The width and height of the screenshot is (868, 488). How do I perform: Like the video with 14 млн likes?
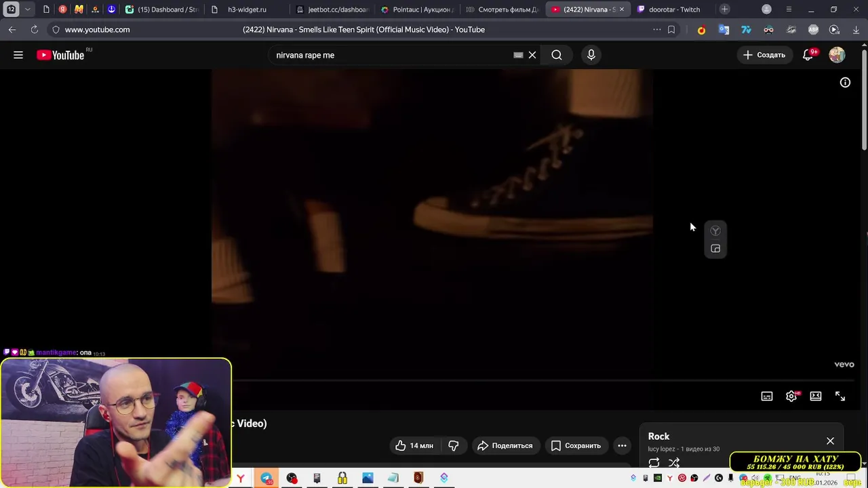coord(414,445)
